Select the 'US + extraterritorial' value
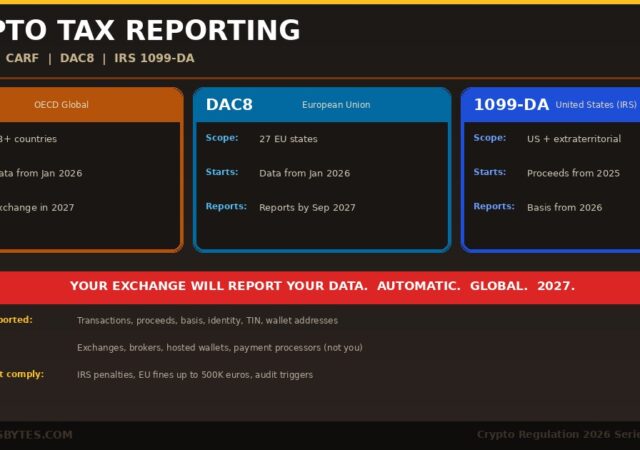The height and width of the screenshot is (450, 640). coord(574,139)
